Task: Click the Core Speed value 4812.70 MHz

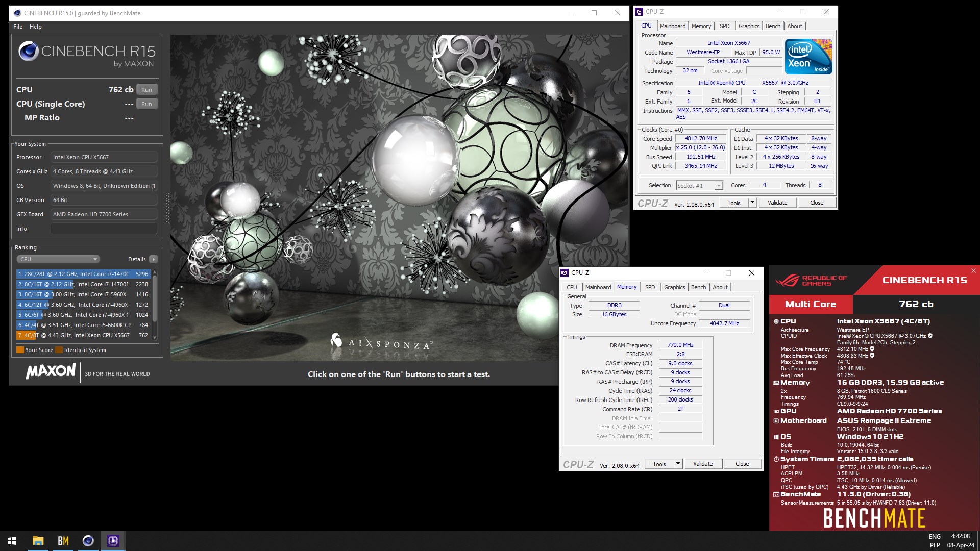Action: 701,139
